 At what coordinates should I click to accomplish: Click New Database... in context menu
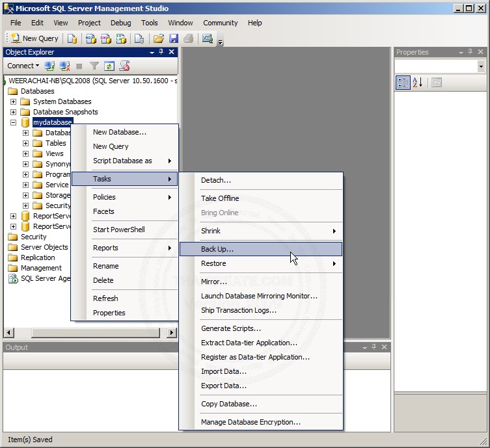tap(124, 132)
